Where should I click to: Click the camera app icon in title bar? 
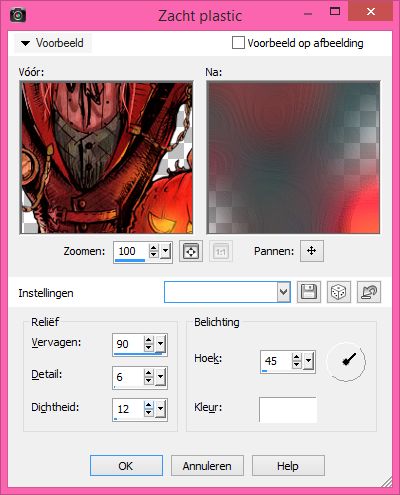18,15
